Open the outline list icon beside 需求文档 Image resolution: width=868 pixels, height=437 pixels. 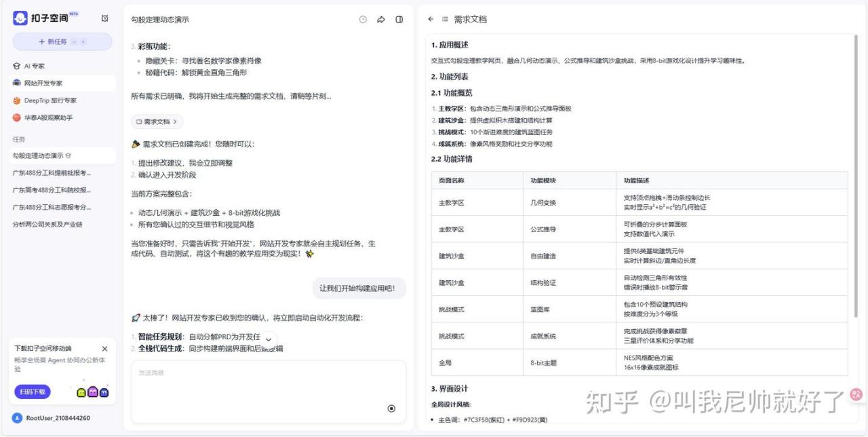click(446, 19)
